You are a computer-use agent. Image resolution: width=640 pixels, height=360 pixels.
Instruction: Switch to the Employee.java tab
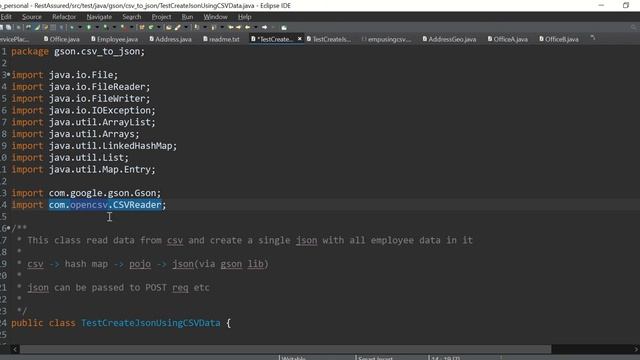115,39
